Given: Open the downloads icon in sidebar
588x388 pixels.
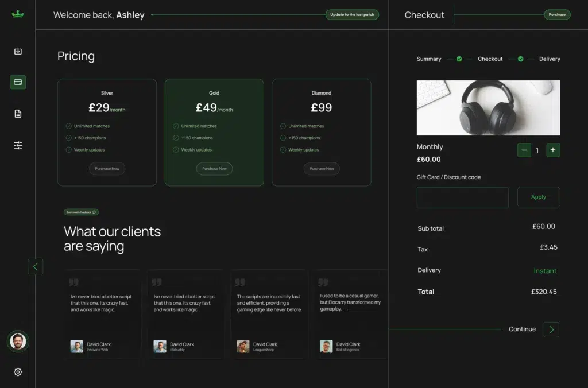Looking at the screenshot, I should pos(18,51).
